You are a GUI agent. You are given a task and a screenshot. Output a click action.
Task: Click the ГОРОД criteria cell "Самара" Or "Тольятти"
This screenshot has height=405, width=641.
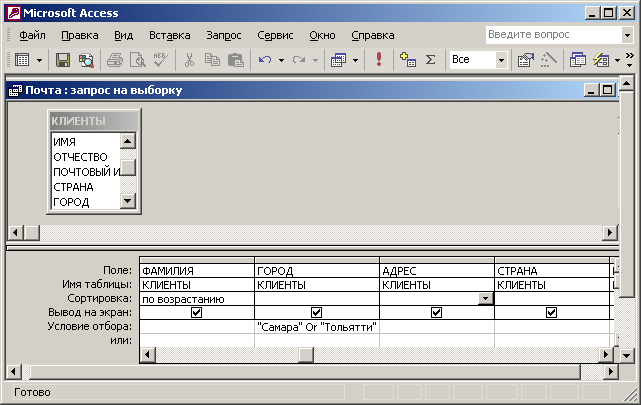(317, 327)
